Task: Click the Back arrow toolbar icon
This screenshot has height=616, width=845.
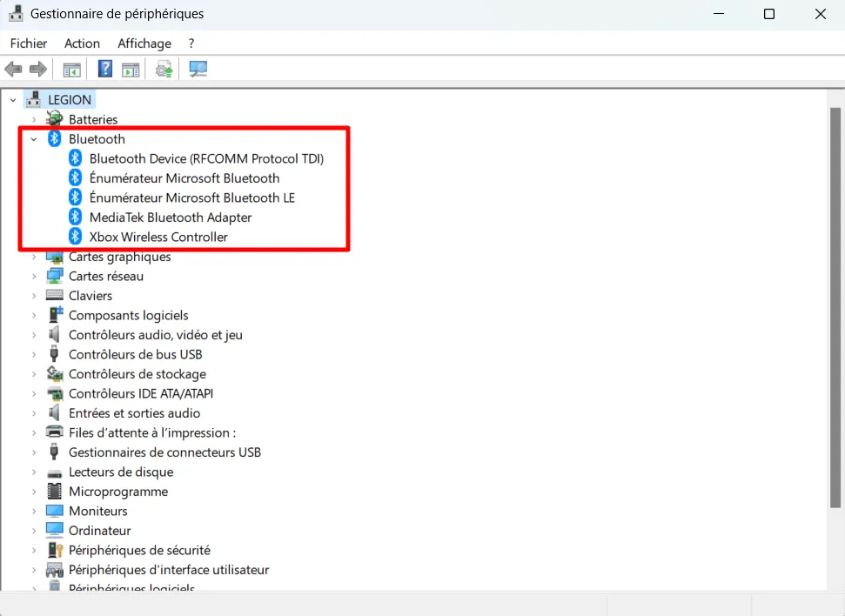Action: click(x=13, y=69)
